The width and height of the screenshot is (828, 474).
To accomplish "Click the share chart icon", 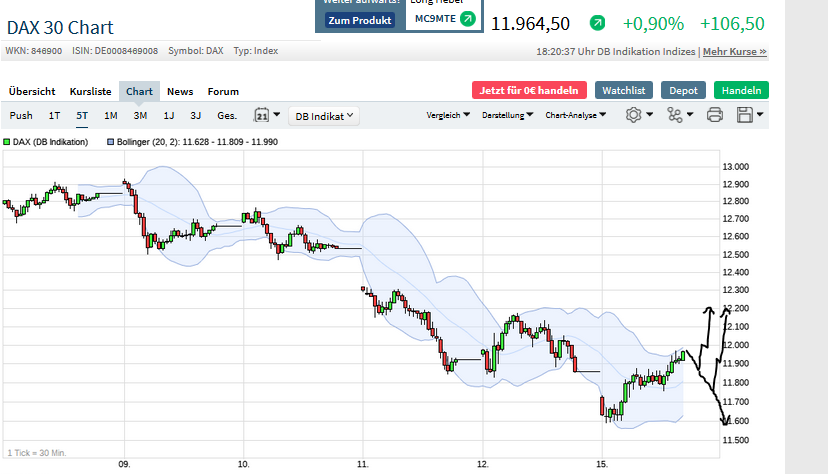I will pyautogui.click(x=679, y=115).
